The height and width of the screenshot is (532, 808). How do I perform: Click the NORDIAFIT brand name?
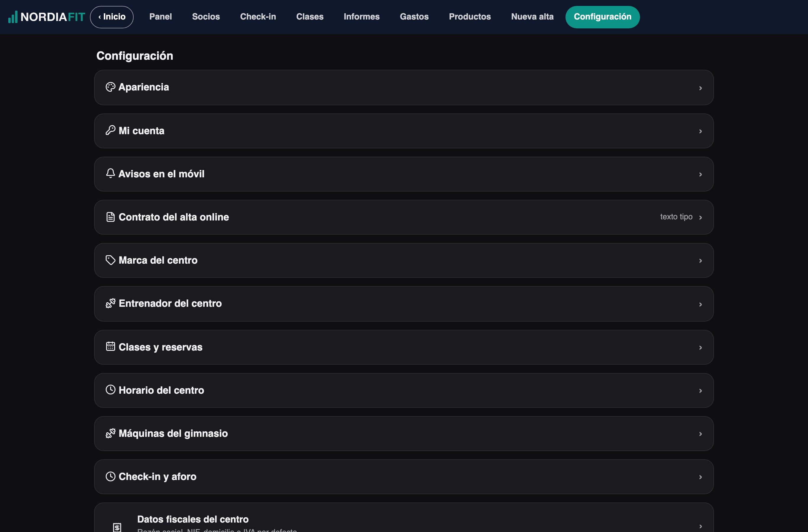tap(53, 17)
